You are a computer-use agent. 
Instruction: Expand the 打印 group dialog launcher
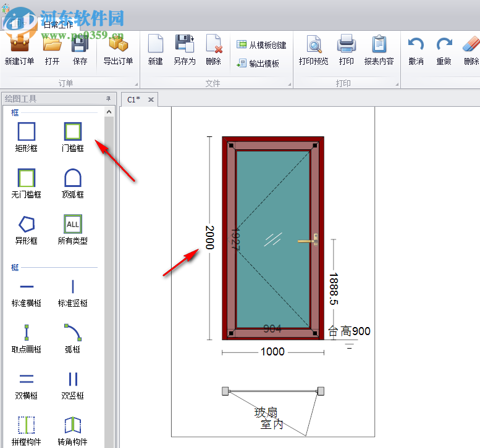(x=397, y=85)
